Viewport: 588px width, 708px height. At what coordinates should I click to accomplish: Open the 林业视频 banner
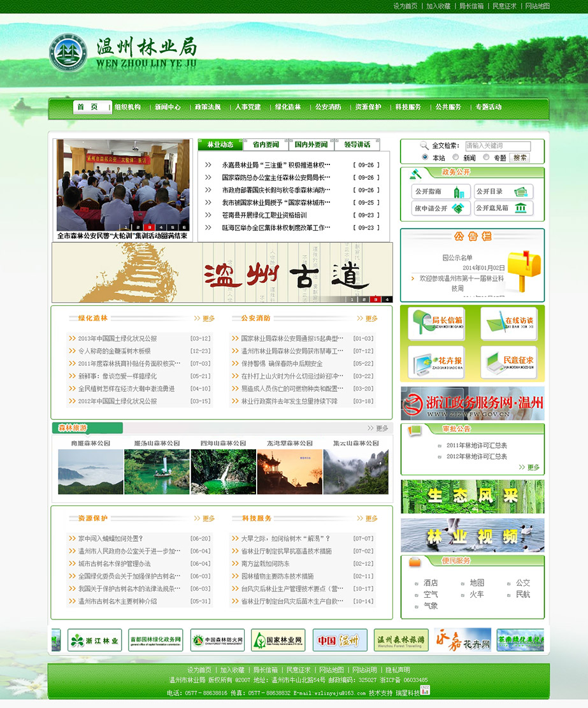point(473,535)
